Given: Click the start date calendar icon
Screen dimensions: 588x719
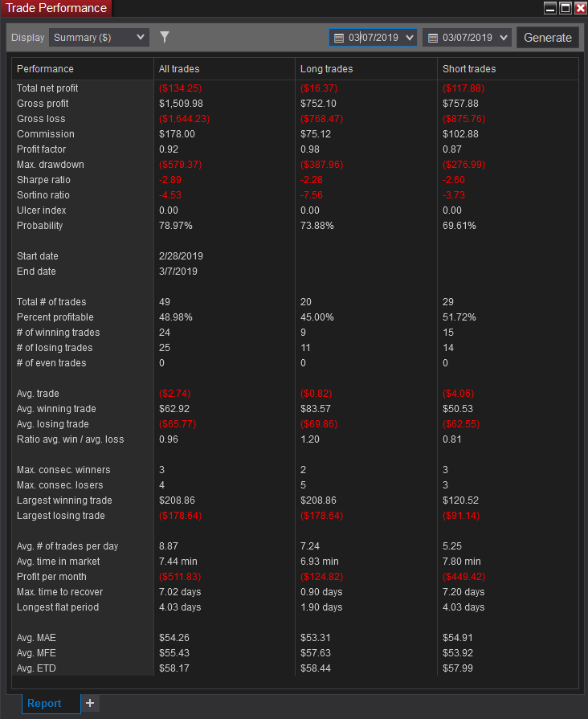Looking at the screenshot, I should pos(339,38).
